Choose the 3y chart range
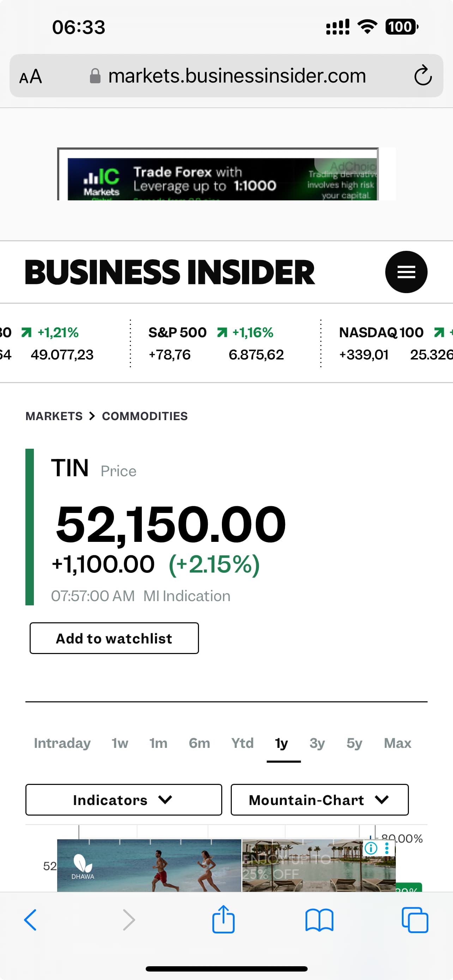Screen dimensions: 453x980 coord(317,743)
